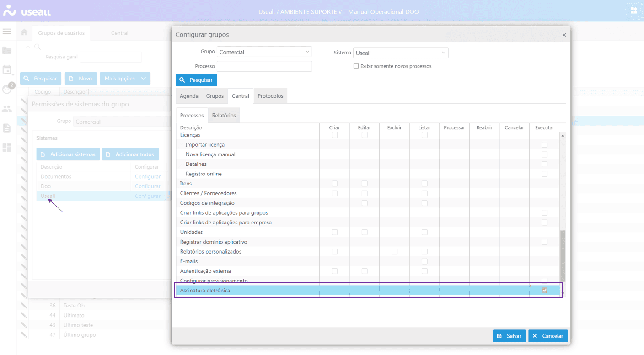Screen dimensions: 644x355
Task: Switch to the Relatórios sub-tab
Action: (x=224, y=116)
